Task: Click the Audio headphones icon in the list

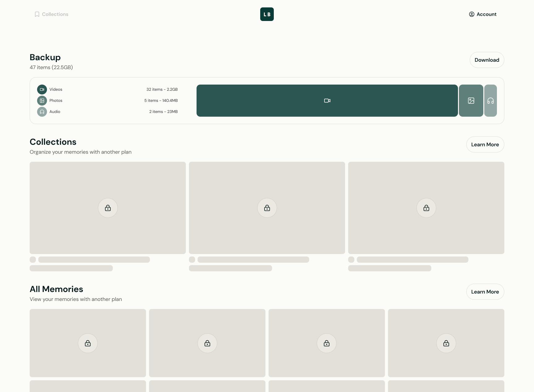Action: click(x=42, y=112)
